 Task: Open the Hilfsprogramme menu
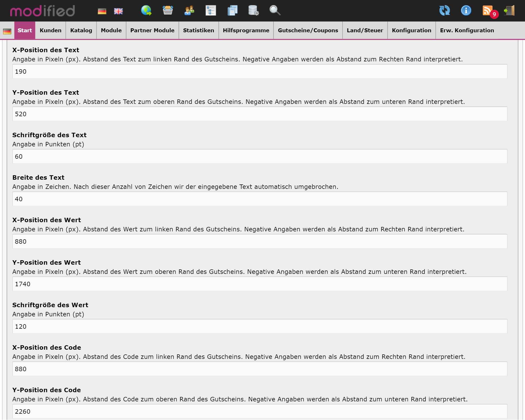click(246, 30)
